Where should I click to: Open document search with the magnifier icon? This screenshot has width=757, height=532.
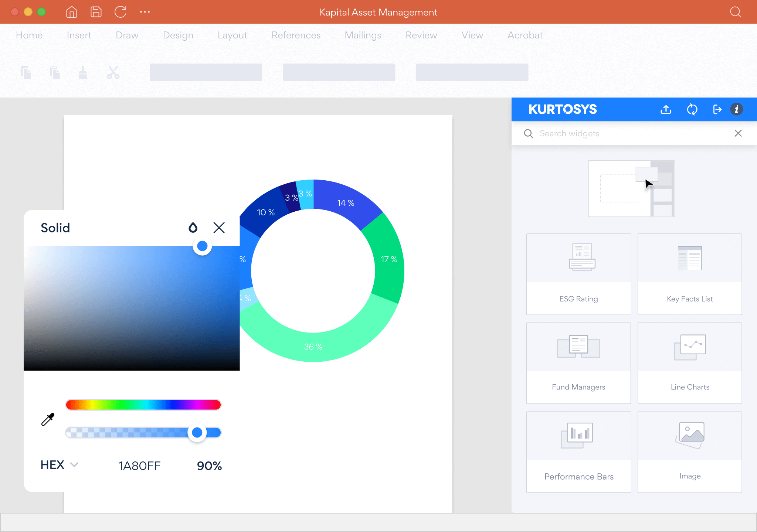[x=735, y=12]
